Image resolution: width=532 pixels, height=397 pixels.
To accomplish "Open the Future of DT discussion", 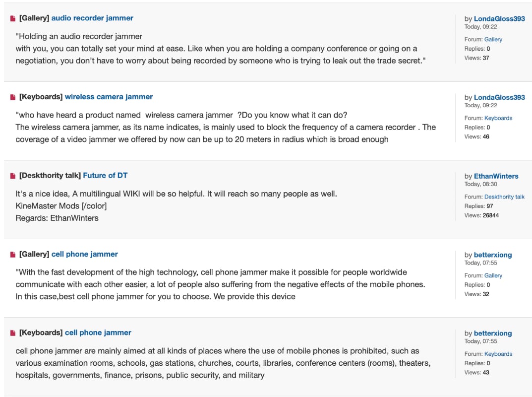I will click(105, 175).
